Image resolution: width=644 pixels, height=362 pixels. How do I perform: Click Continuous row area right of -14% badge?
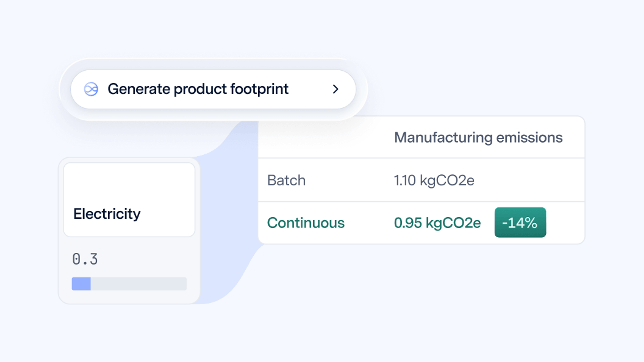565,222
